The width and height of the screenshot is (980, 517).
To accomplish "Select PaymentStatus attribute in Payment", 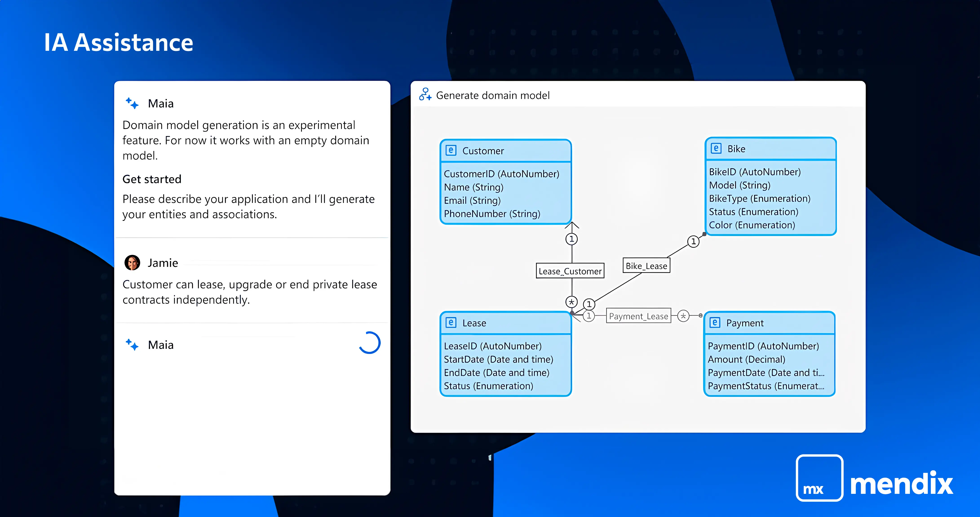I will coord(766,386).
